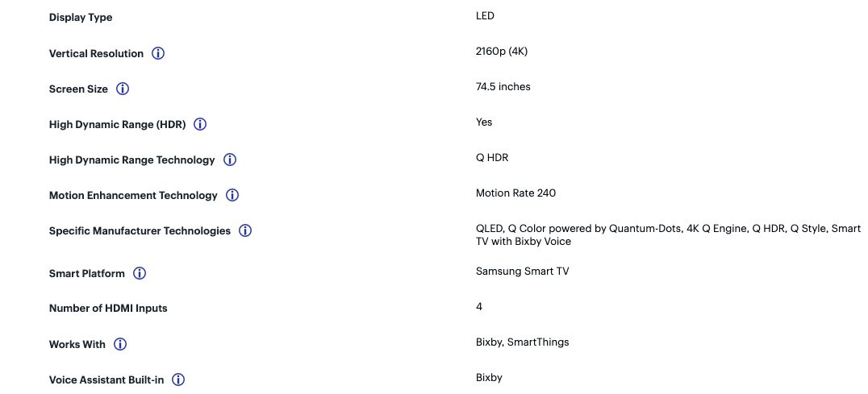Click the Number of HDMI Inputs label
This screenshot has width=868, height=394.
pos(108,309)
